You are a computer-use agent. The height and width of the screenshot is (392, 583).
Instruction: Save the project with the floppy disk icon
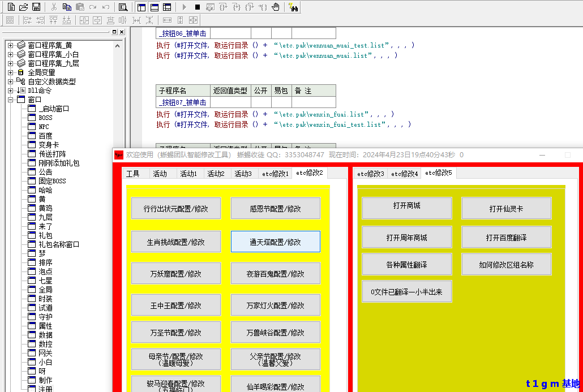pyautogui.click(x=36, y=7)
